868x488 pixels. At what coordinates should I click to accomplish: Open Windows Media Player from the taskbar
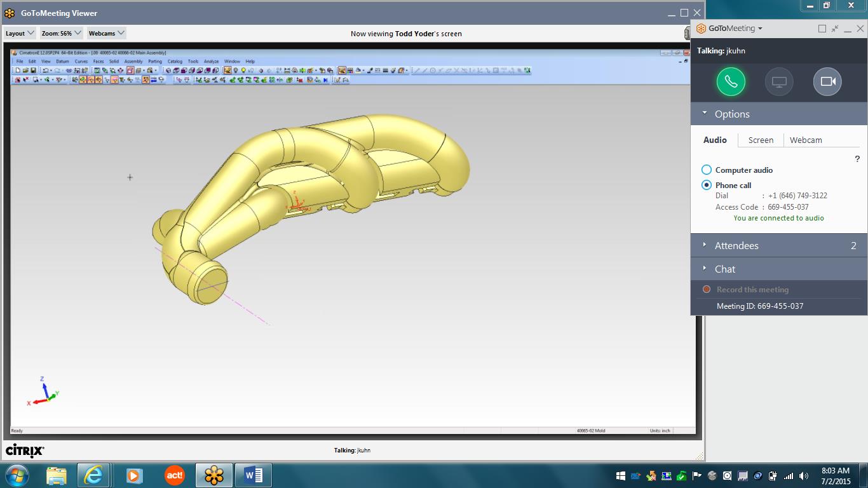tap(133, 475)
